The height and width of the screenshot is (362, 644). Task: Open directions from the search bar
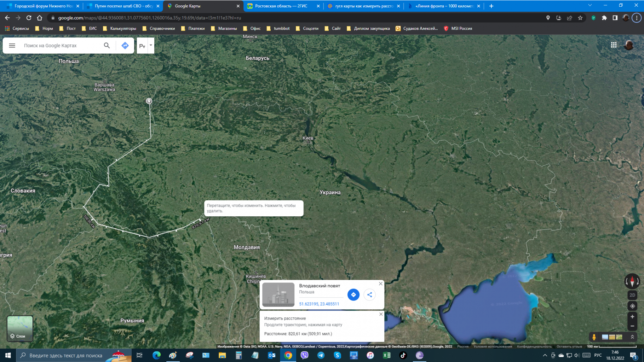pos(125,46)
